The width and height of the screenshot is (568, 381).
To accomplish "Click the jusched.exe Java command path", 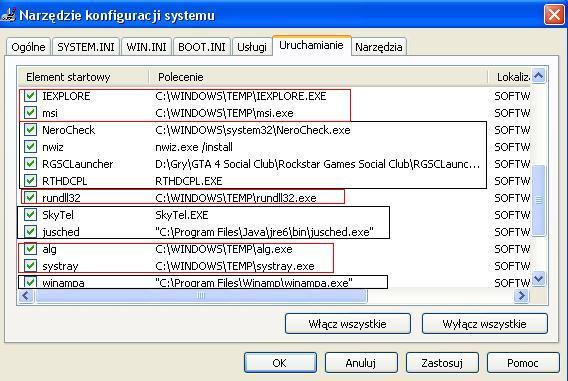I will [264, 232].
